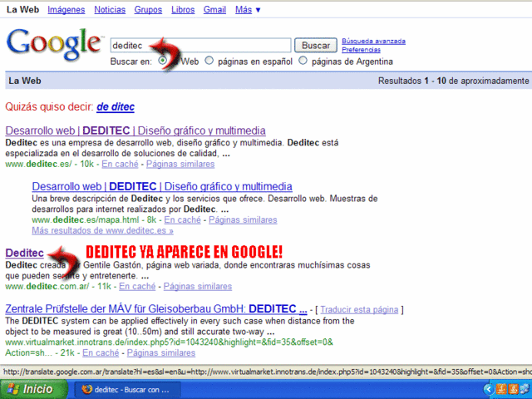Open 'En caché' for www.deditec.com.ar
The width and height of the screenshot is (532, 399).
(137, 286)
